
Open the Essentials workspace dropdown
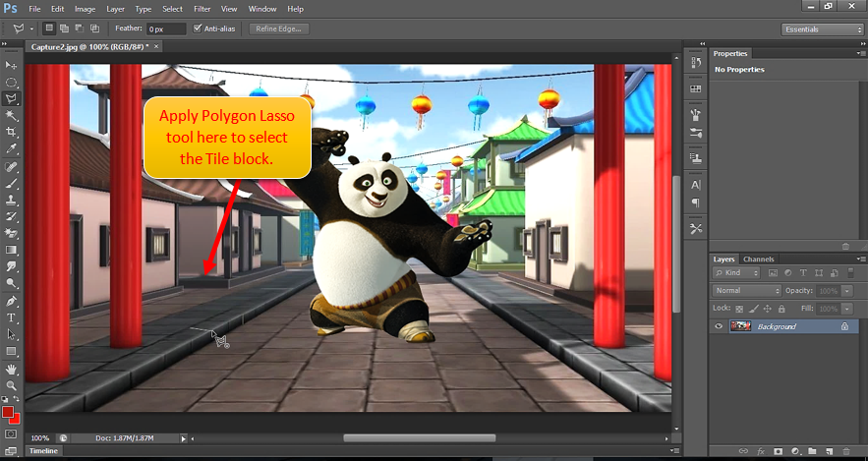pyautogui.click(x=822, y=29)
